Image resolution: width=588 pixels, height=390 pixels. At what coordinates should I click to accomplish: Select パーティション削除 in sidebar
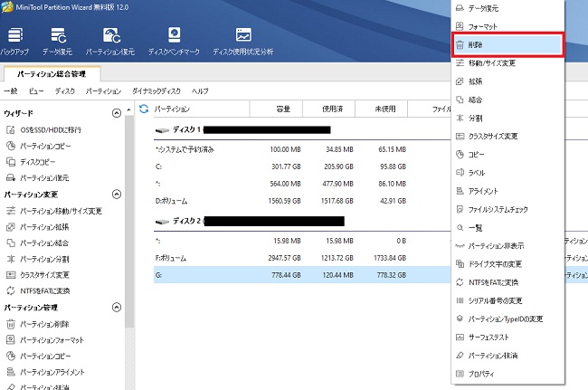coord(37,324)
